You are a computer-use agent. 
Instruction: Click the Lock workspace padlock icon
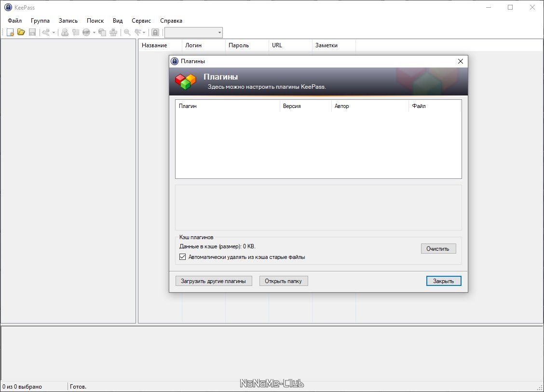(x=155, y=32)
